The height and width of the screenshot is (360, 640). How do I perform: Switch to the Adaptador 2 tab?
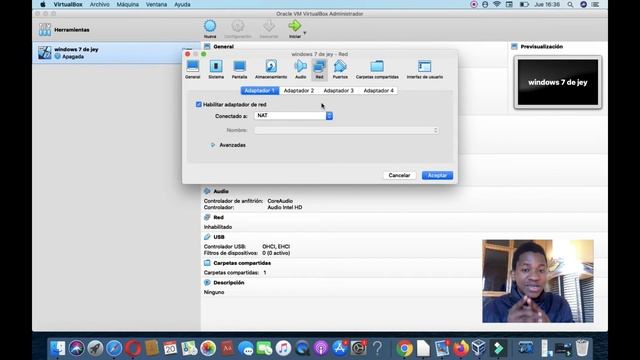299,91
